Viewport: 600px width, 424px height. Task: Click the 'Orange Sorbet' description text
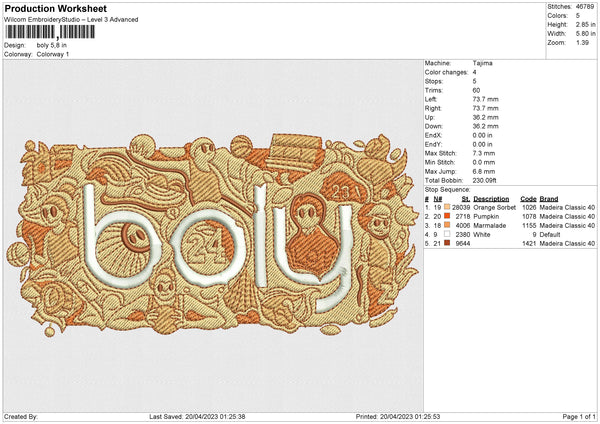pyautogui.click(x=495, y=207)
